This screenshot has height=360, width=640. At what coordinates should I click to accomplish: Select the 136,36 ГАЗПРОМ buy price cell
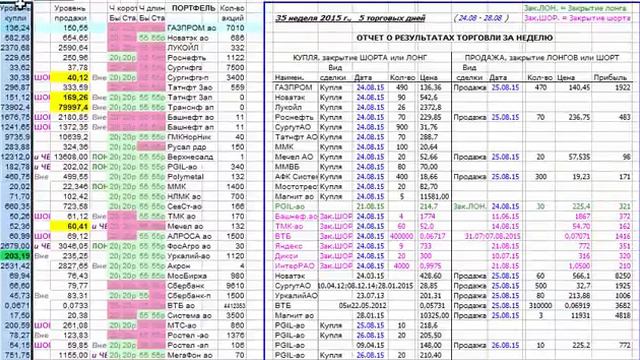(x=429, y=87)
